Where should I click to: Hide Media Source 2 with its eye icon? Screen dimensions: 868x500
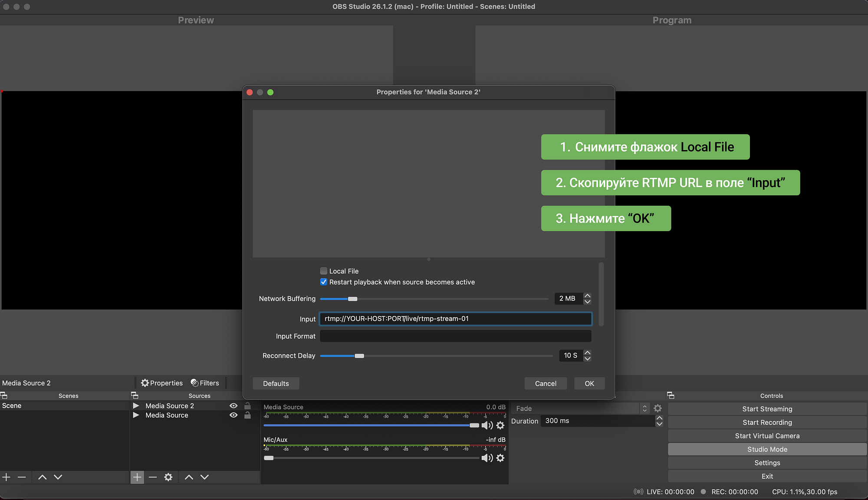[233, 406]
